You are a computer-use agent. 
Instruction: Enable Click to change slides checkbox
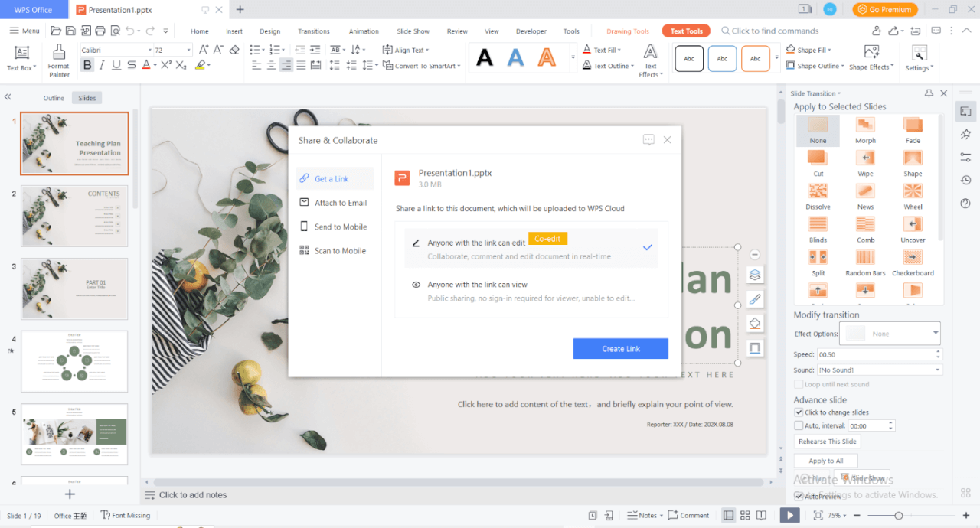click(799, 412)
